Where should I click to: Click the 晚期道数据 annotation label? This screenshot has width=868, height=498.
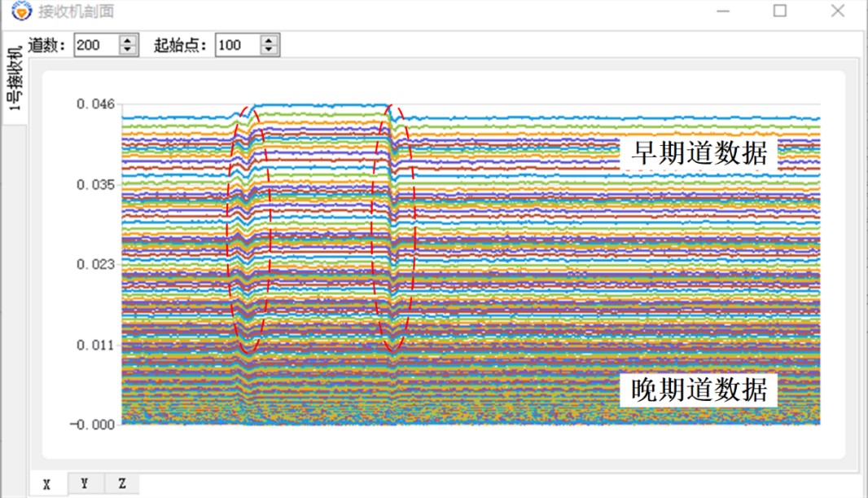pyautogui.click(x=699, y=390)
